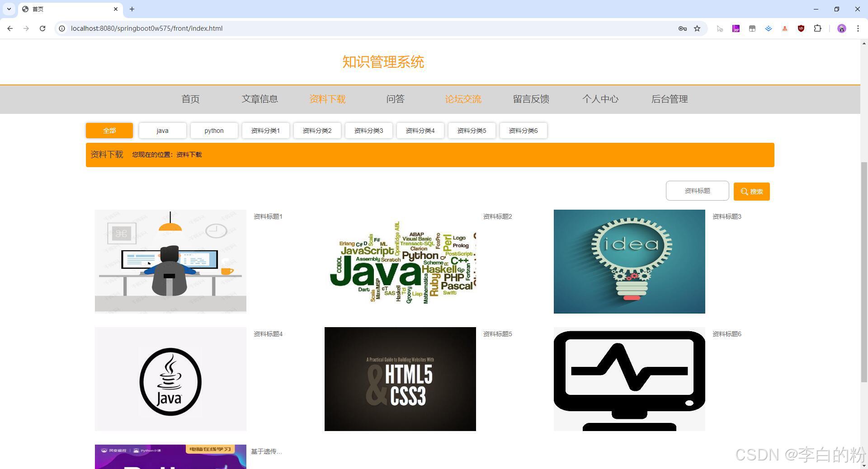Filter by 资料分类2 category
Image resolution: width=868 pixels, height=469 pixels.
click(317, 131)
